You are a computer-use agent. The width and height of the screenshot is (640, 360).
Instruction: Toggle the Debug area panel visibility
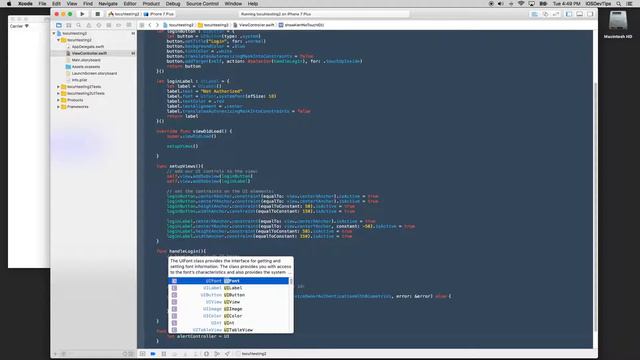(580, 14)
